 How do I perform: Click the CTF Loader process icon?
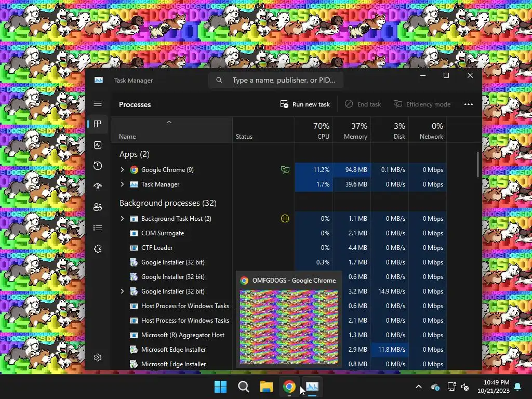134,248
